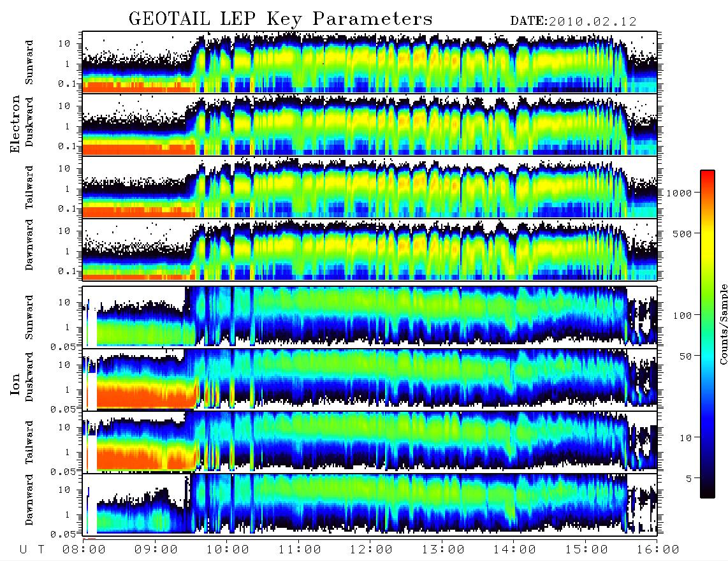728x561 pixels.
Task: Click the 100 colorbar tick label
Action: click(682, 316)
